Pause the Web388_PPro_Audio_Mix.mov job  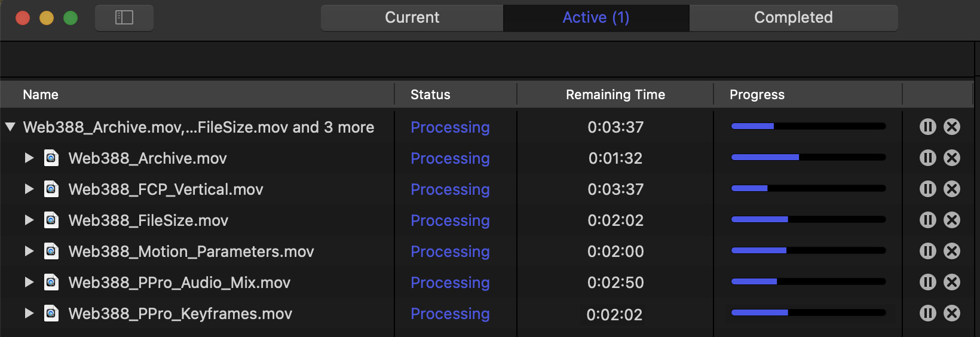(x=927, y=282)
